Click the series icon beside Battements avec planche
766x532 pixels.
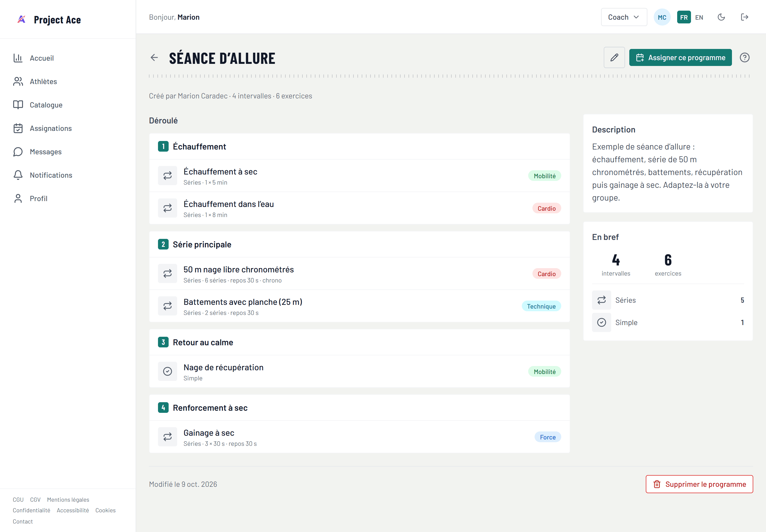click(x=167, y=306)
